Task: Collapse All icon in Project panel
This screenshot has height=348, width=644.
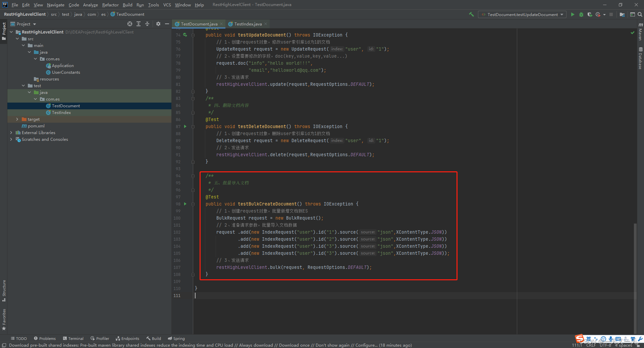Action: (x=147, y=24)
